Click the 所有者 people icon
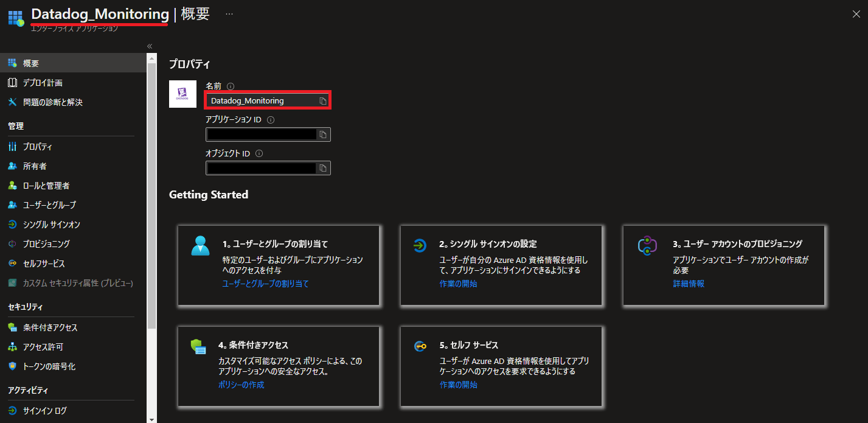 [x=12, y=166]
